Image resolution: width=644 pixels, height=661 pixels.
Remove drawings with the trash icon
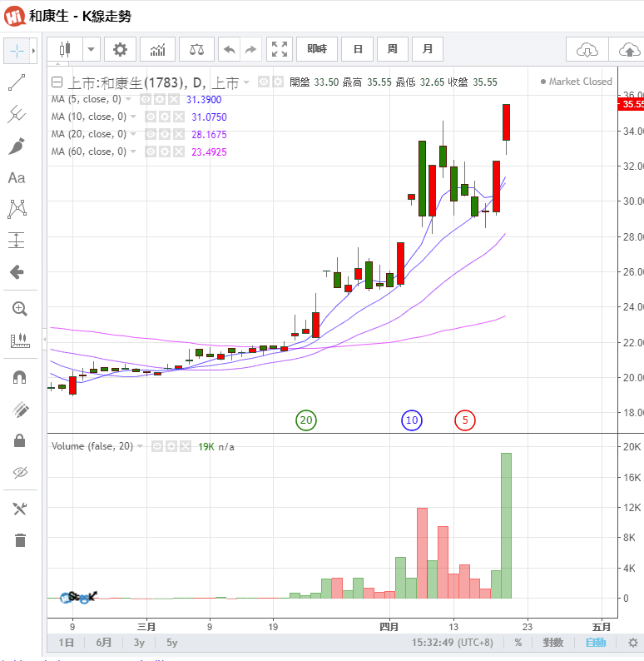[20, 540]
